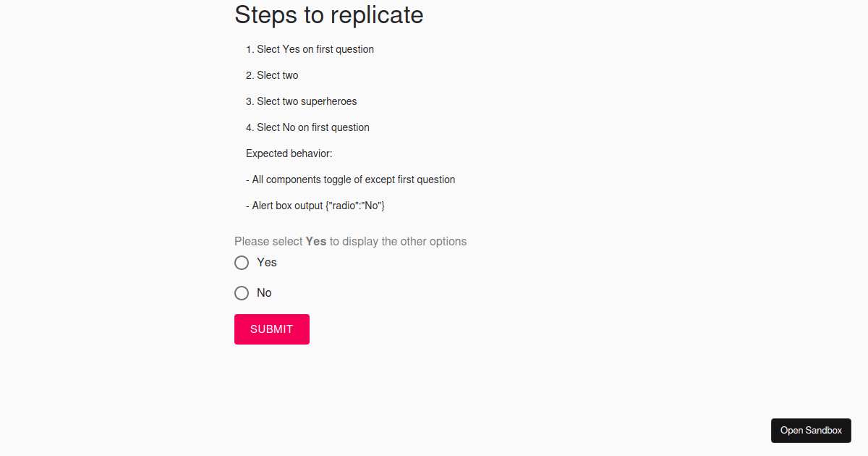
Task: Click step 4 "Slect No on first question"
Action: [x=312, y=127]
